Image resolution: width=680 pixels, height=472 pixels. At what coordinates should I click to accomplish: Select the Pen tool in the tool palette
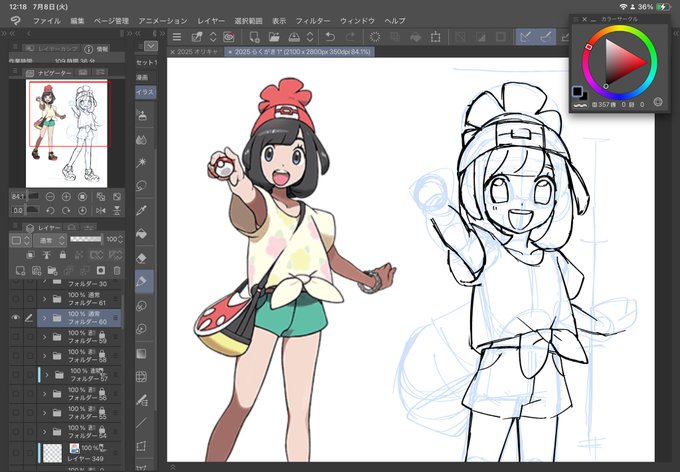click(x=141, y=282)
